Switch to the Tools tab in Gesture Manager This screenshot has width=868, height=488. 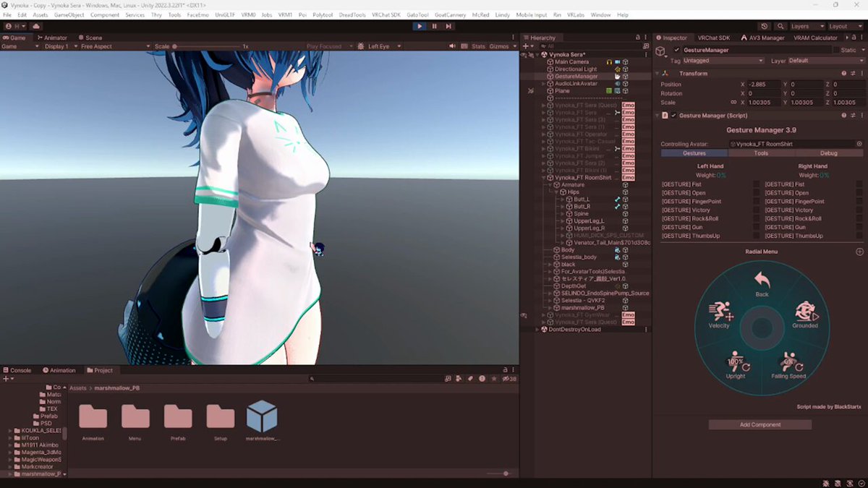point(761,153)
